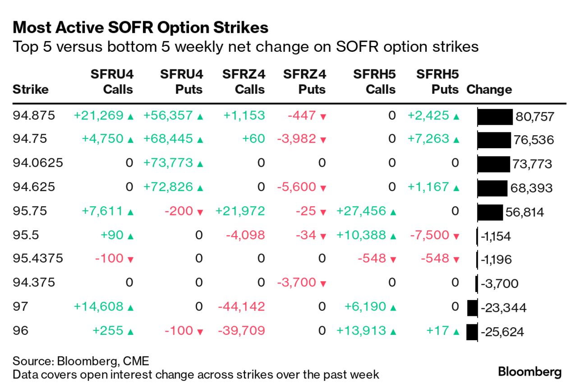Click the green up arrow beside +21,269
579x392 pixels.
(x=131, y=116)
